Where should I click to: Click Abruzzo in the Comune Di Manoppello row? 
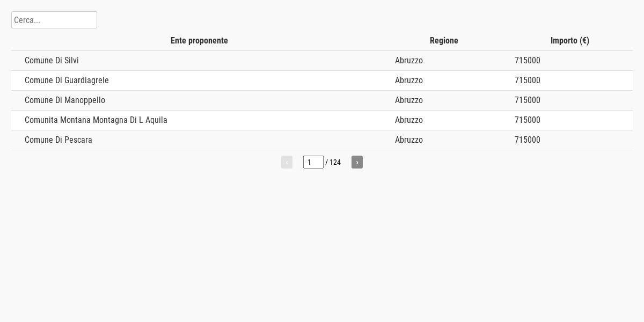tap(409, 100)
